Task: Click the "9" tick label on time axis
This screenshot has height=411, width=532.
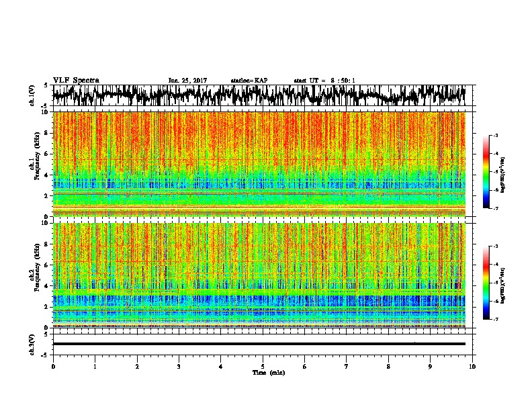Action: pyautogui.click(x=430, y=367)
